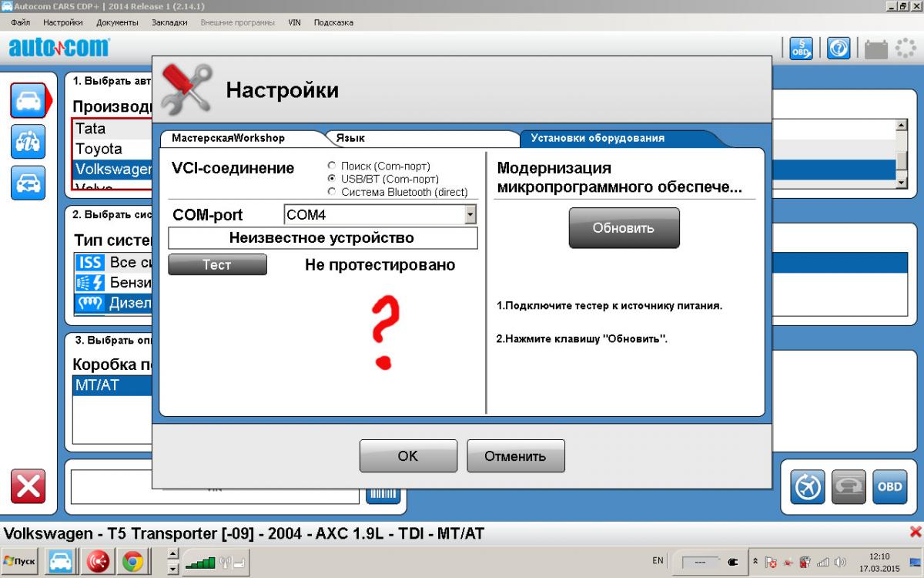
Task: Click the volume speaker tray icon
Action: 839,563
